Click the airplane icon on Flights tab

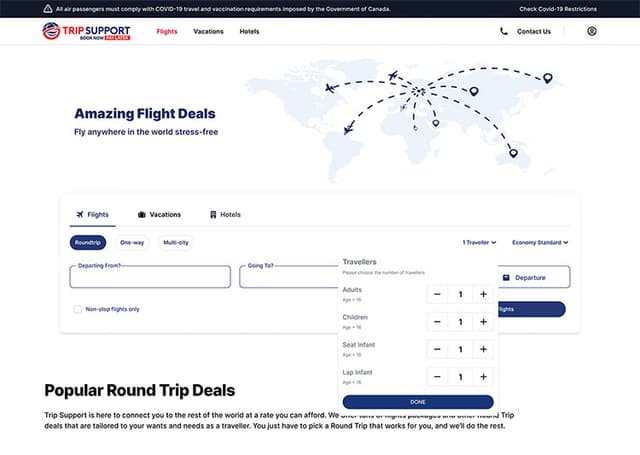pyautogui.click(x=80, y=214)
